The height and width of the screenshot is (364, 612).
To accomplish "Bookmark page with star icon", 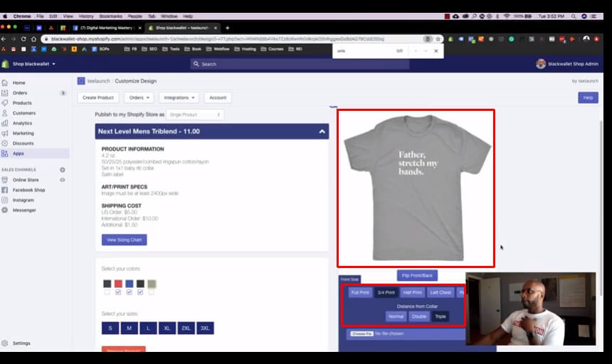I will pyautogui.click(x=438, y=39).
